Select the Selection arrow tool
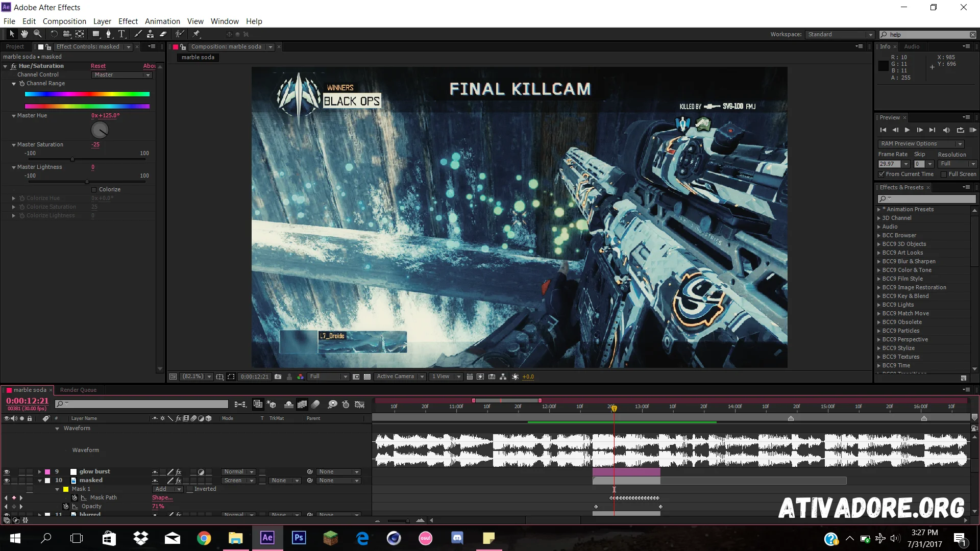 (x=12, y=34)
